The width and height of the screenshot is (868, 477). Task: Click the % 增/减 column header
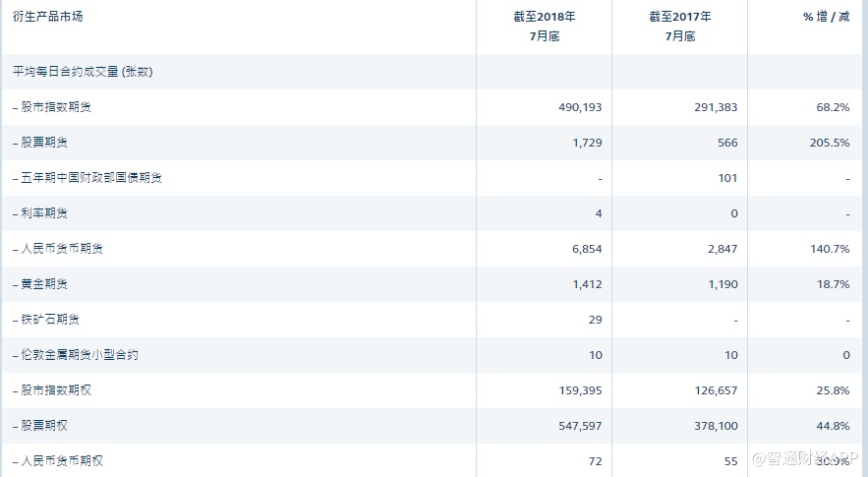826,17
